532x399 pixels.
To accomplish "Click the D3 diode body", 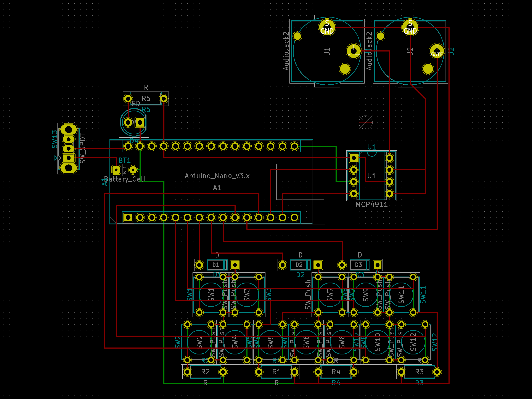I will tap(359, 265).
